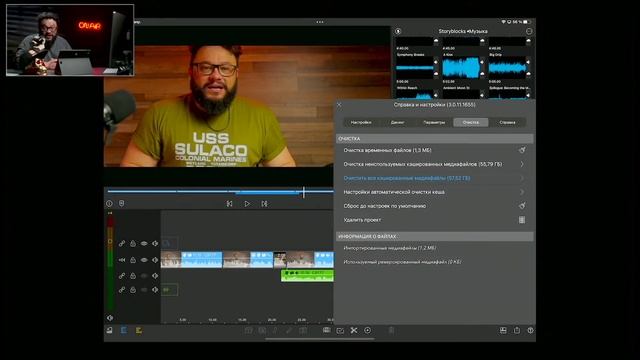Open the three-dot multitasking menu at top
This screenshot has height=360, width=640.
(x=320, y=22)
